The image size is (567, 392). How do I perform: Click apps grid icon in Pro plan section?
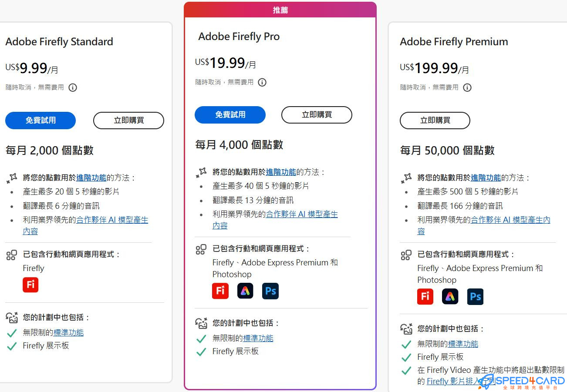click(201, 249)
